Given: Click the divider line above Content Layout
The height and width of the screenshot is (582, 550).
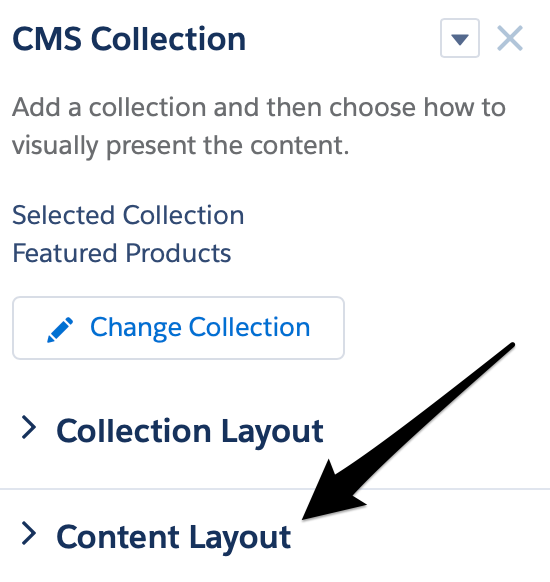Looking at the screenshot, I should click(x=275, y=489).
